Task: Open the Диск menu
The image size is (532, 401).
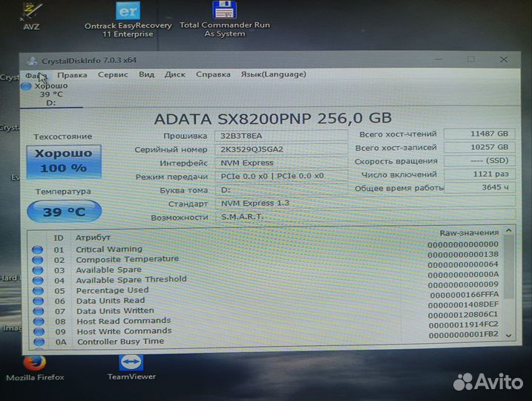Action: [x=174, y=74]
